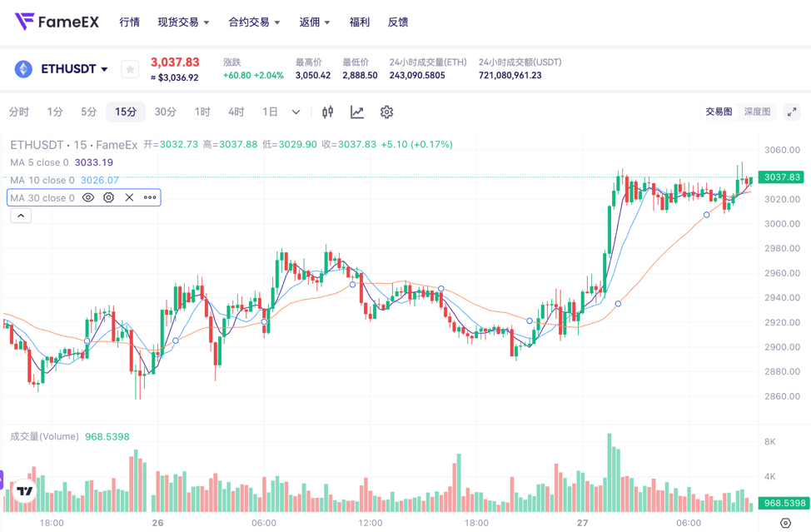Screen dimensions: 811x532
Task: Expand chart to fullscreen
Action: coord(792,112)
